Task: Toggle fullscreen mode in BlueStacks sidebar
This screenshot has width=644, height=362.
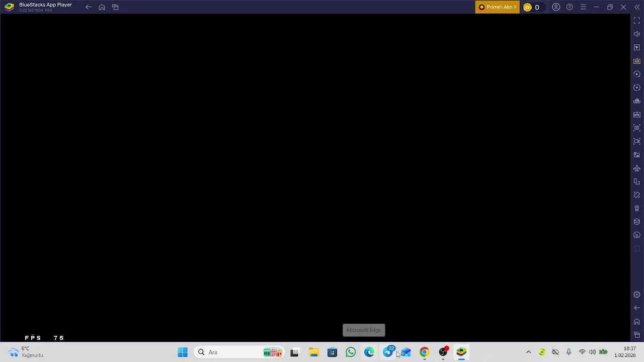Action: coord(637,21)
